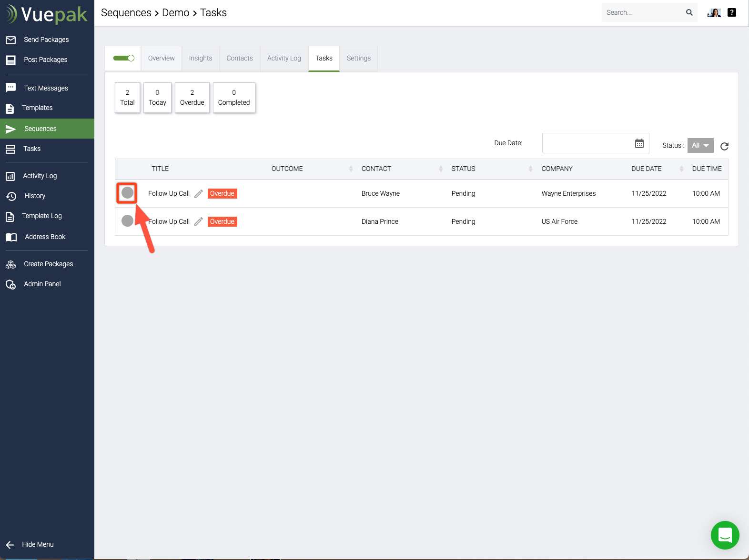Mark Bruce Wayne task as complete
Image resolution: width=749 pixels, height=560 pixels.
pos(127,193)
